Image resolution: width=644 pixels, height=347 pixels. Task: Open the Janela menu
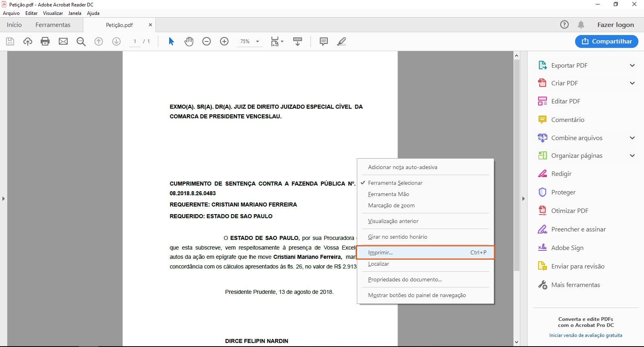pos(75,13)
